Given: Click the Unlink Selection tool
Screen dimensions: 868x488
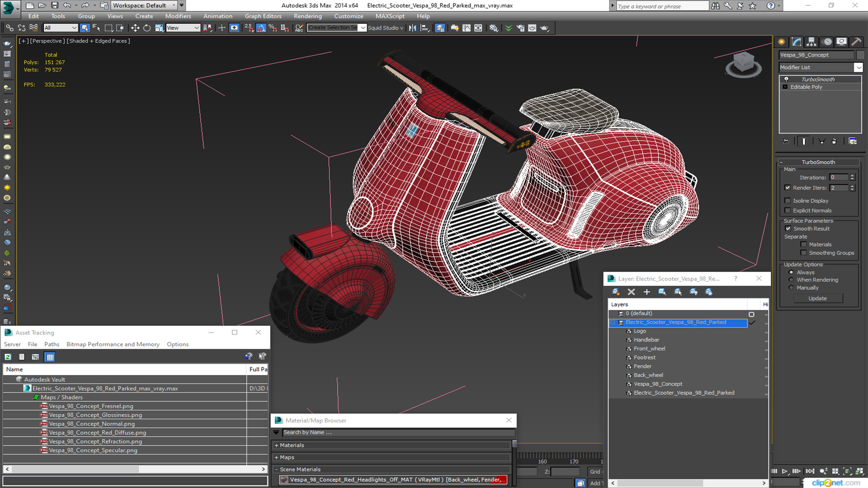Looking at the screenshot, I should pos(21,28).
